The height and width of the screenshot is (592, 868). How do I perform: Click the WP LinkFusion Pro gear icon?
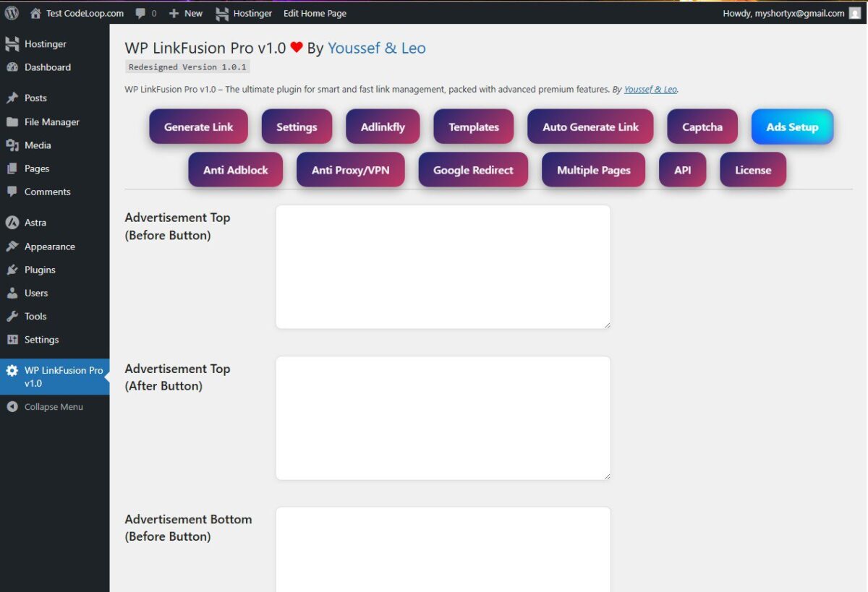[x=12, y=370]
